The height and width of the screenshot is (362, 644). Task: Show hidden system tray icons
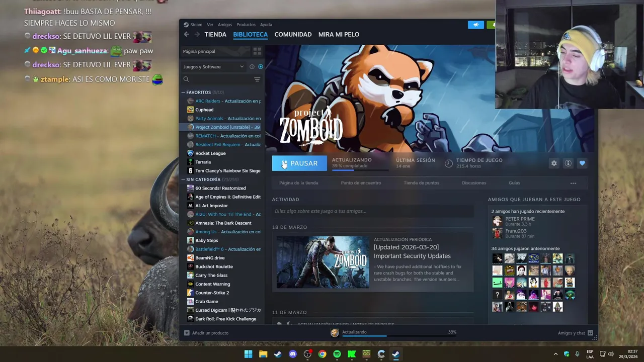click(x=555, y=354)
